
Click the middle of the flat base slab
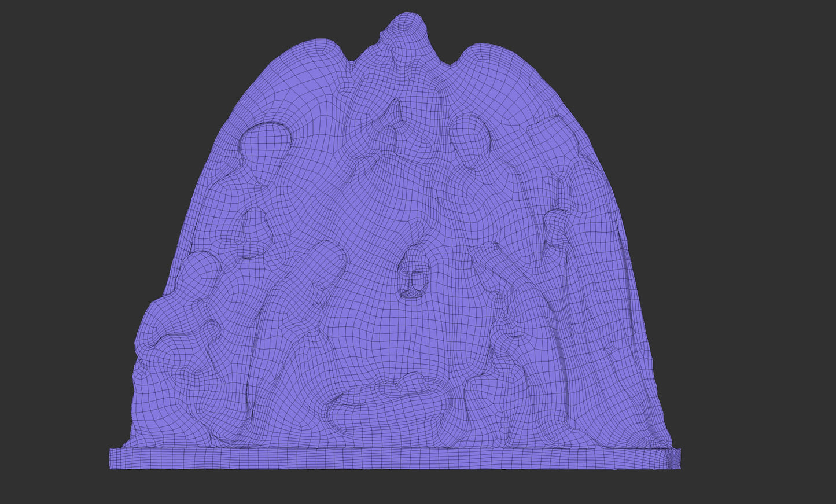coord(395,458)
